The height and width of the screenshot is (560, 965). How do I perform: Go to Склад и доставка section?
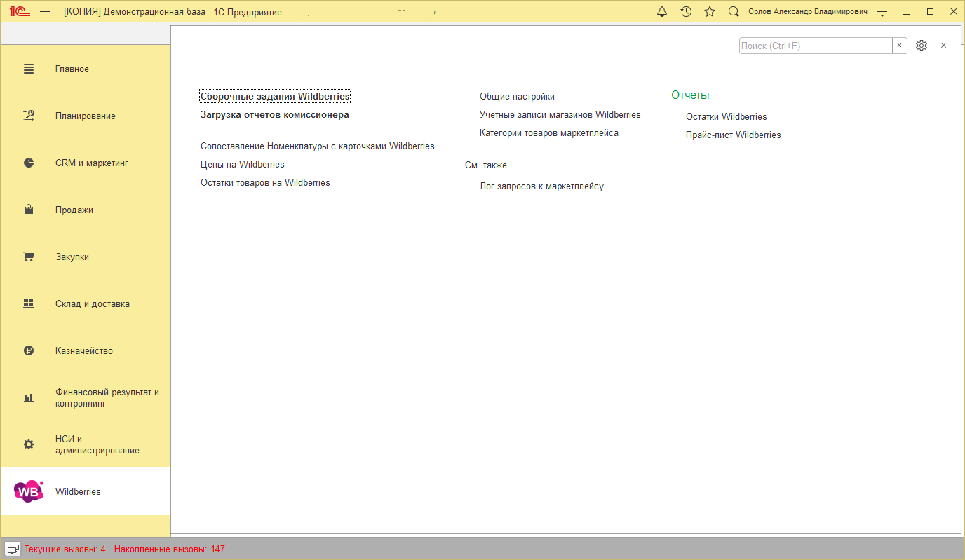point(92,304)
